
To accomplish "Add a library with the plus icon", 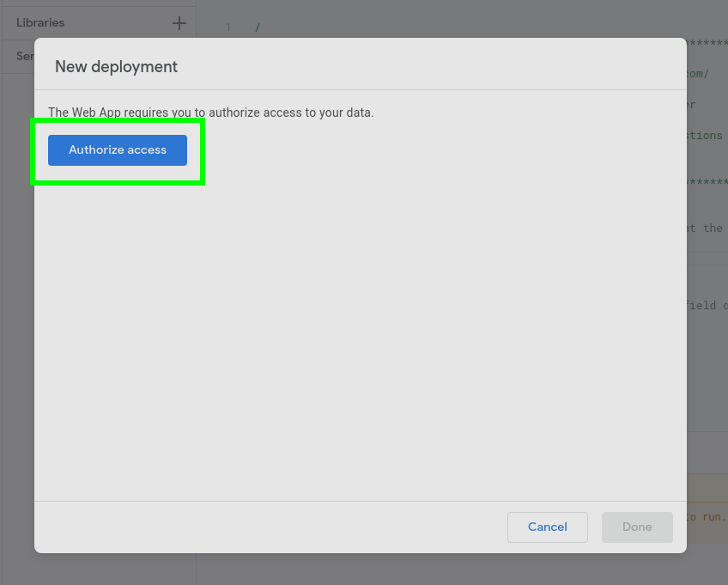I will pyautogui.click(x=179, y=23).
